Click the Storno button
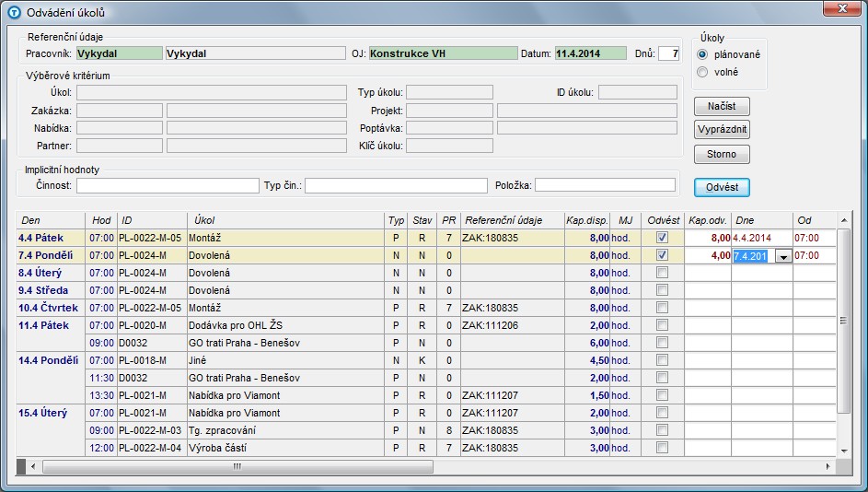The width and height of the screenshot is (868, 492). [x=722, y=154]
